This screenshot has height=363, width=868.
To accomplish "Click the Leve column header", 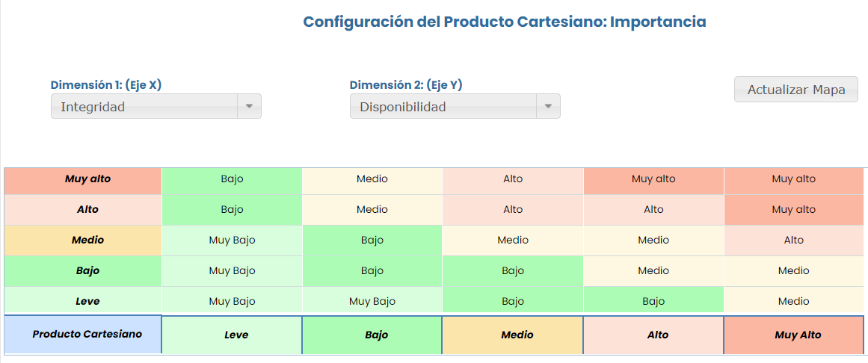I will pos(232,335).
